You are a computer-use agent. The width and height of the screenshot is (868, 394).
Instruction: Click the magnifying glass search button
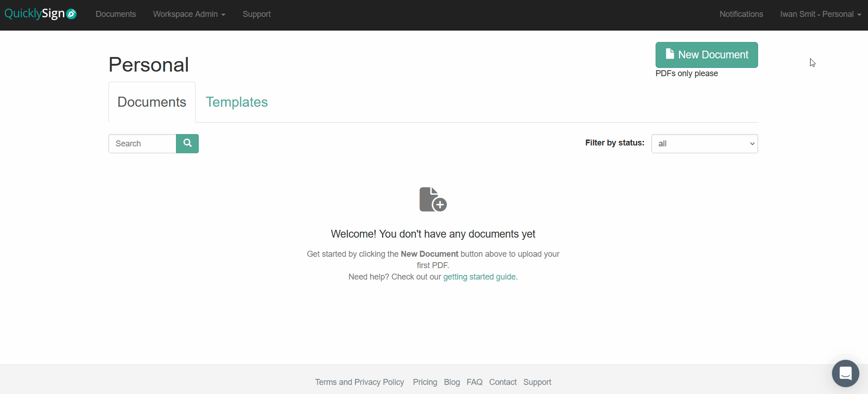[x=187, y=144]
